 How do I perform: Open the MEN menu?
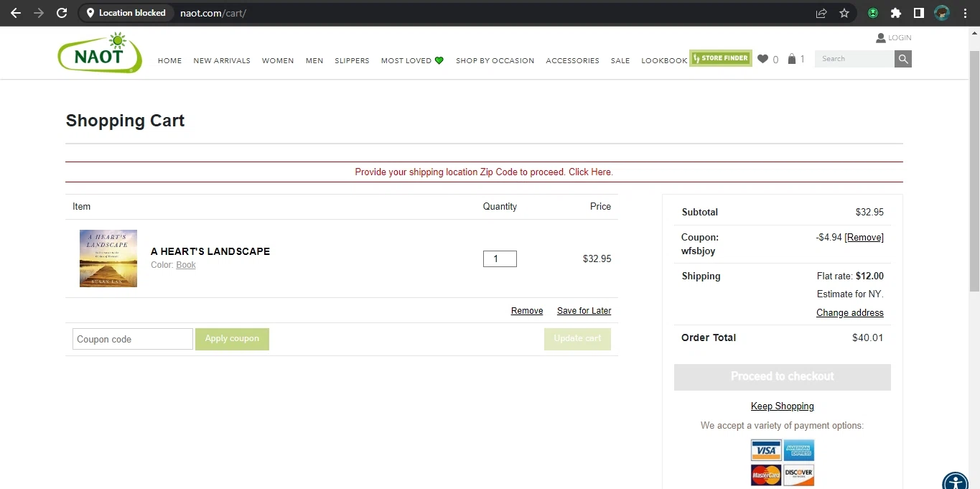pos(314,61)
